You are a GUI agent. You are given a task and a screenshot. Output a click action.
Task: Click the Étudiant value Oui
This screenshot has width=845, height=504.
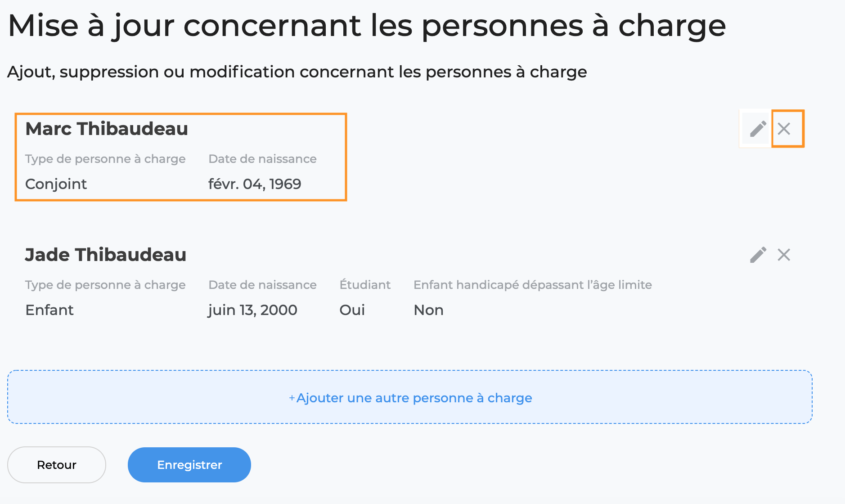coord(352,310)
